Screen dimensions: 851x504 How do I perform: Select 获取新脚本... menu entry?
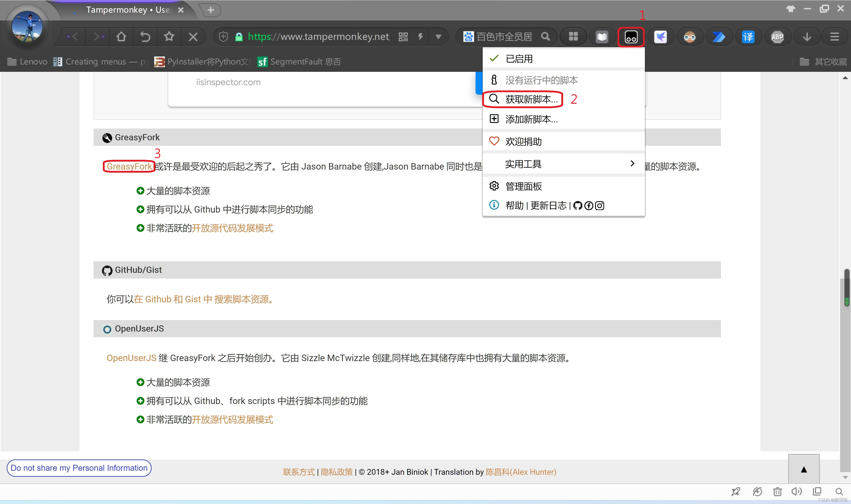pyautogui.click(x=531, y=99)
